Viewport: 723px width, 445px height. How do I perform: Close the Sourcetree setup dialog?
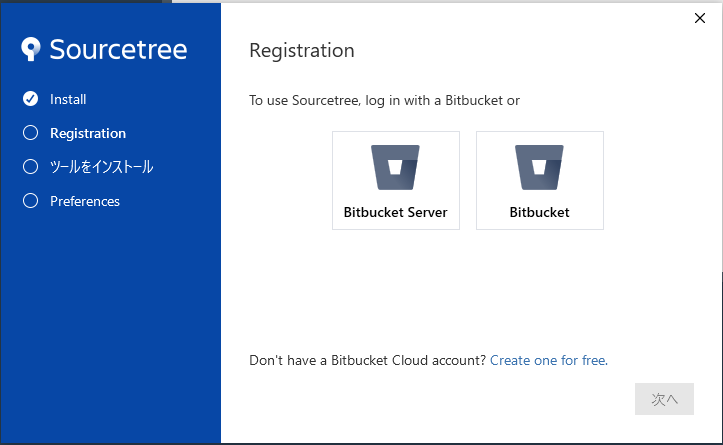click(x=699, y=18)
